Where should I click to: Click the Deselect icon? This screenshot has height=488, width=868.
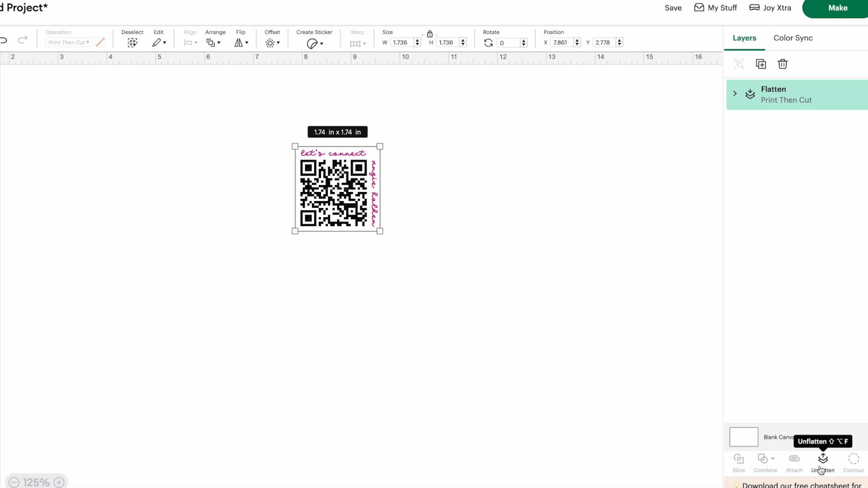132,42
